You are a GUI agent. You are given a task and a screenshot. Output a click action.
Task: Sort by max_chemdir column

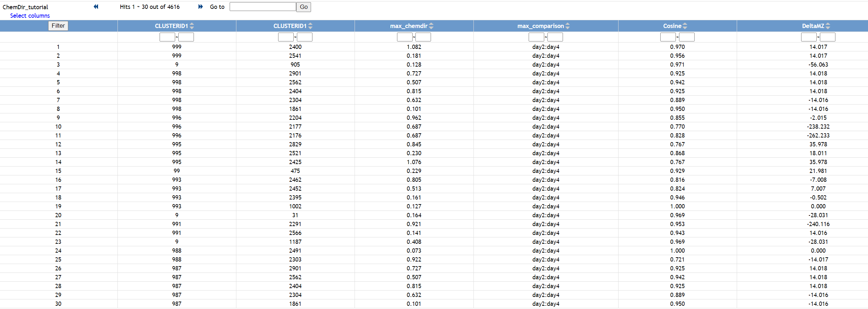[431, 26]
